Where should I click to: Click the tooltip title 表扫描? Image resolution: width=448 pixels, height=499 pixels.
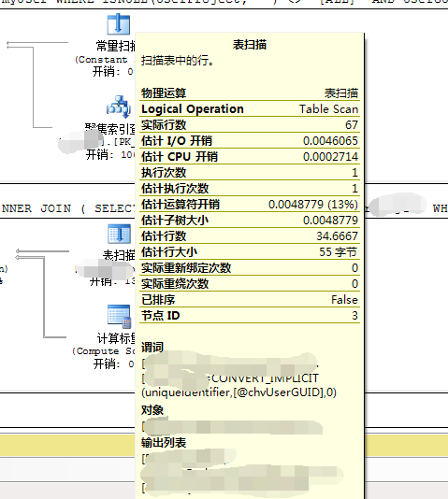[250, 45]
